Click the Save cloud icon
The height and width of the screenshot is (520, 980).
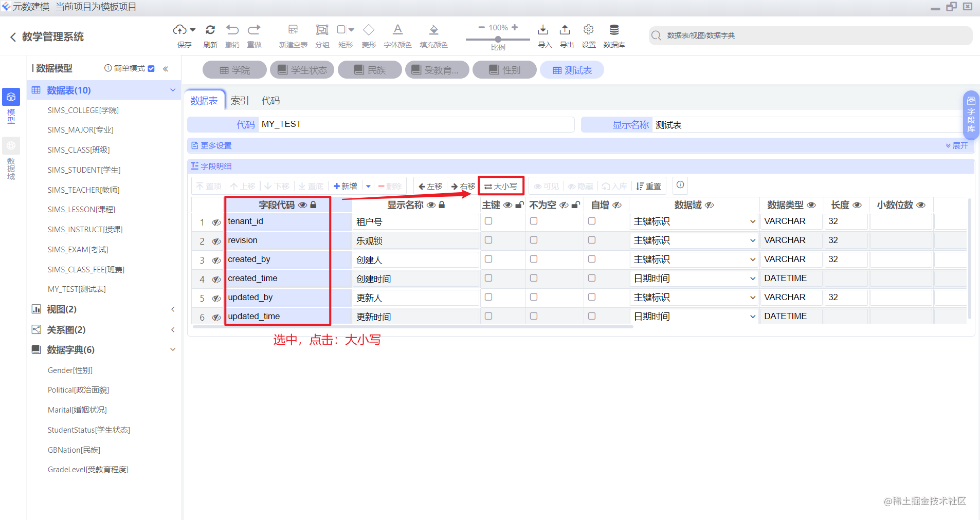point(179,30)
